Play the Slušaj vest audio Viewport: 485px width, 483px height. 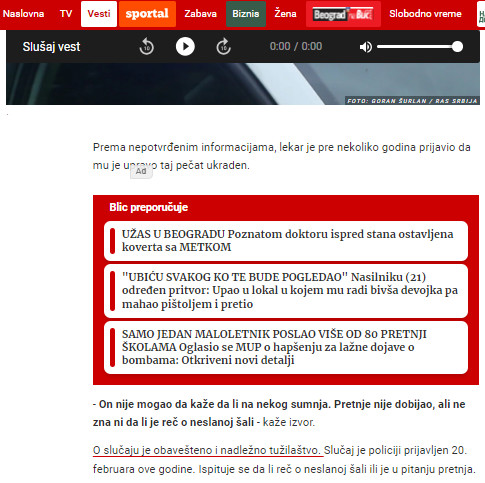coord(185,46)
